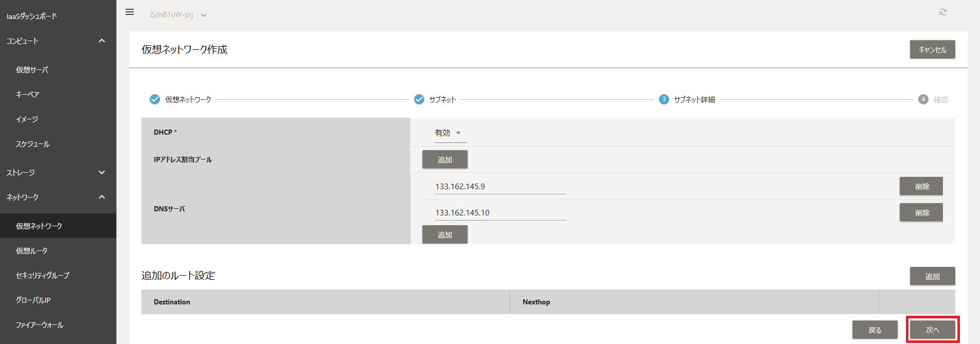
Task: Collapse the コンピュート sidebar section
Action: [x=102, y=41]
